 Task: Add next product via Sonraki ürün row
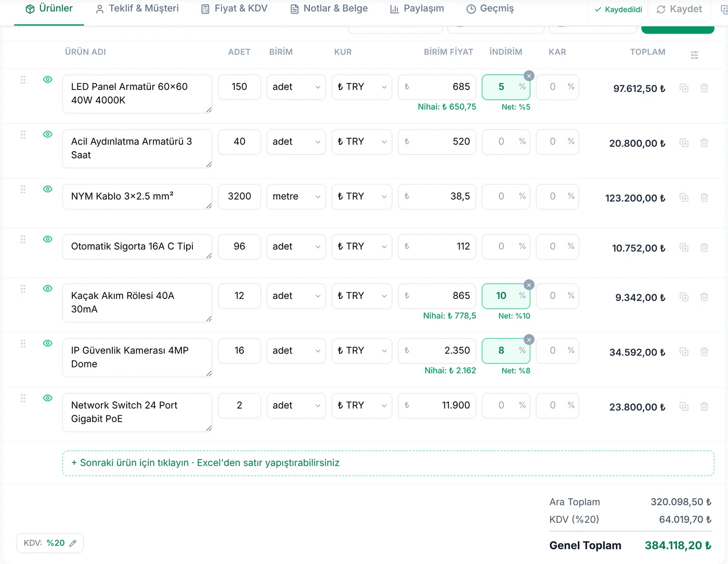(388, 463)
